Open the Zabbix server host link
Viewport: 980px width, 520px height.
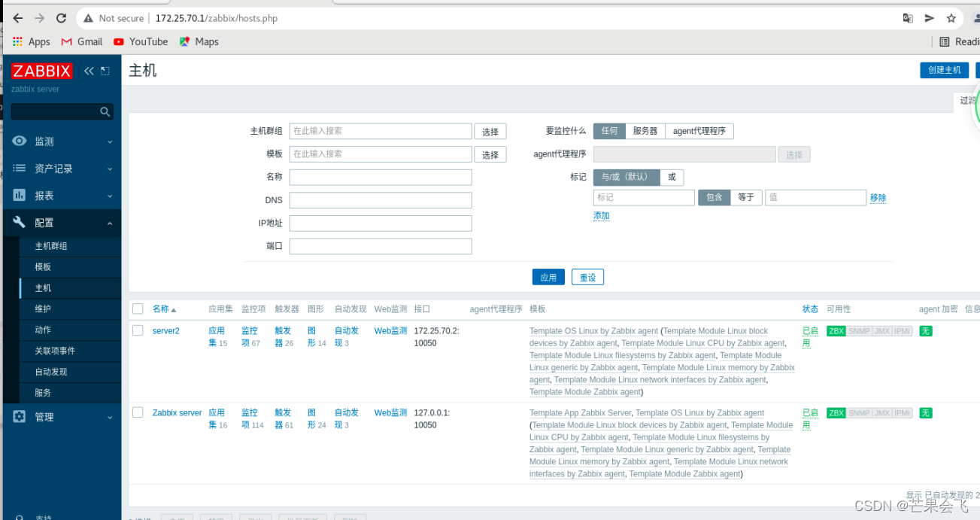[177, 413]
